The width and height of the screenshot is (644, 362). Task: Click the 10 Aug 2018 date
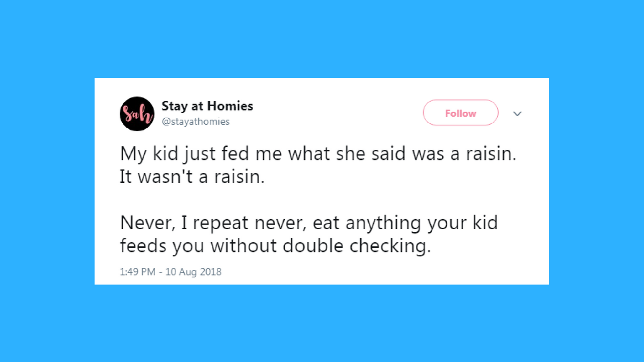[x=194, y=272]
